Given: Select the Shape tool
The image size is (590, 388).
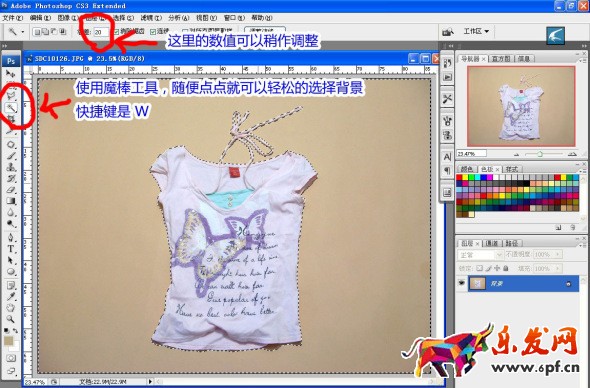Looking at the screenshot, I should click(11, 271).
